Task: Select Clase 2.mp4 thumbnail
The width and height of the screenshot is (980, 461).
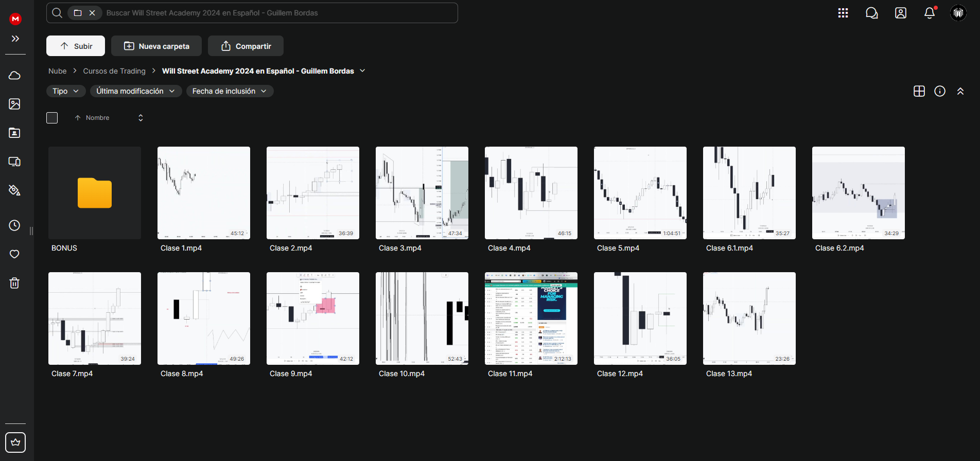Action: click(x=313, y=193)
